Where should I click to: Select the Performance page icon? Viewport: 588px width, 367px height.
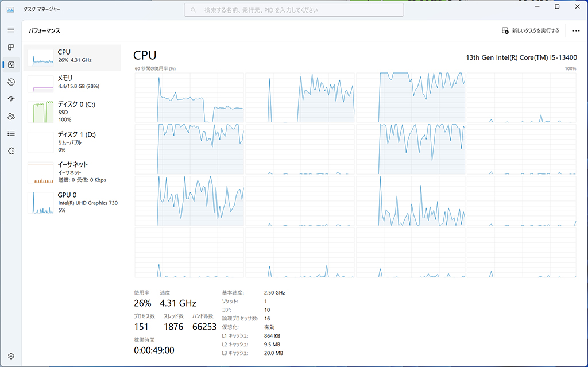11,64
